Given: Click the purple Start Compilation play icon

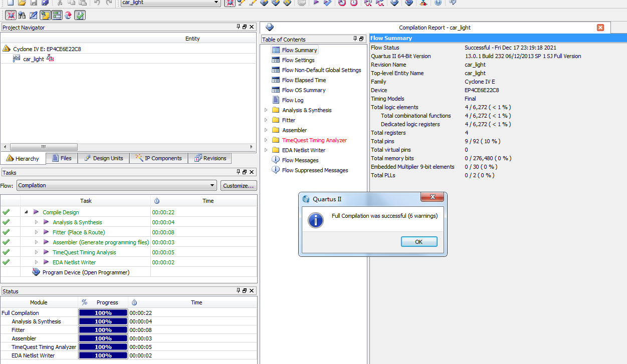Looking at the screenshot, I should [x=316, y=3].
